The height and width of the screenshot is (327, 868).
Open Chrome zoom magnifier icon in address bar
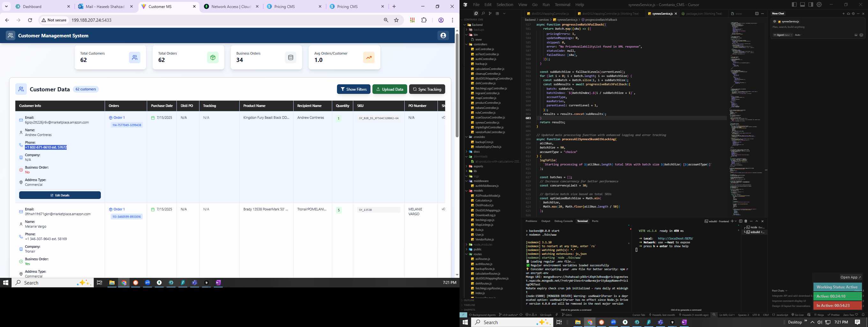click(x=386, y=20)
